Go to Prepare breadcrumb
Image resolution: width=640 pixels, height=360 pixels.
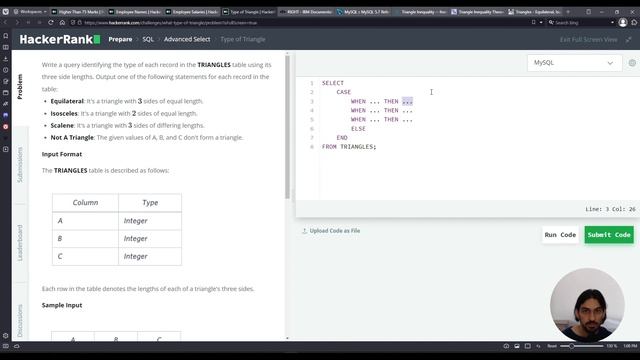point(120,39)
